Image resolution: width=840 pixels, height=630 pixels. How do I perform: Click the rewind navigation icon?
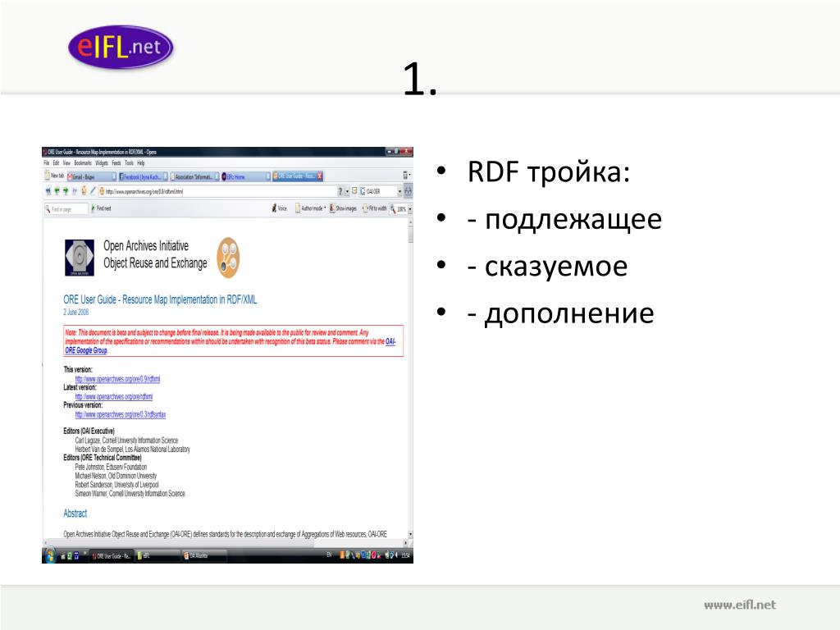[x=48, y=191]
